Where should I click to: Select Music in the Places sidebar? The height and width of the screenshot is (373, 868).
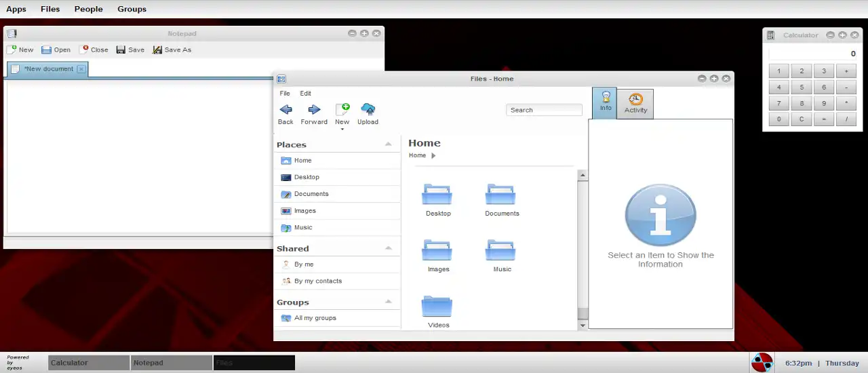[x=338, y=228]
